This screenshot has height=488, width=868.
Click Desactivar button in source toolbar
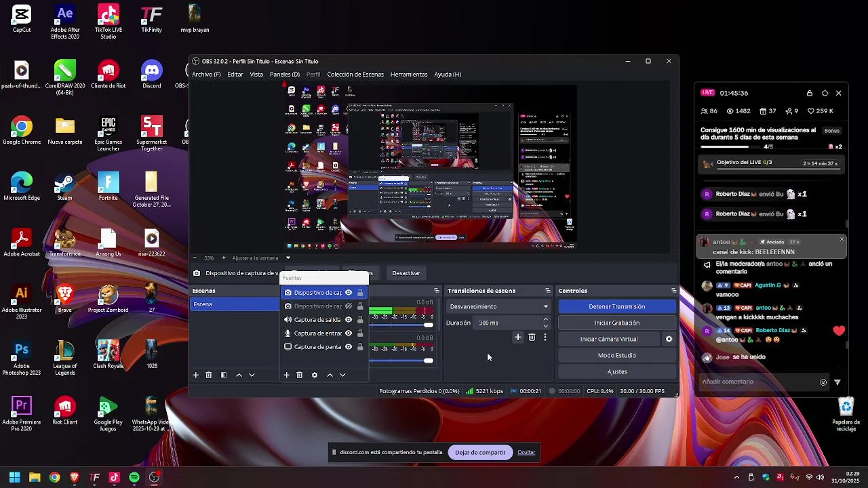pyautogui.click(x=406, y=273)
